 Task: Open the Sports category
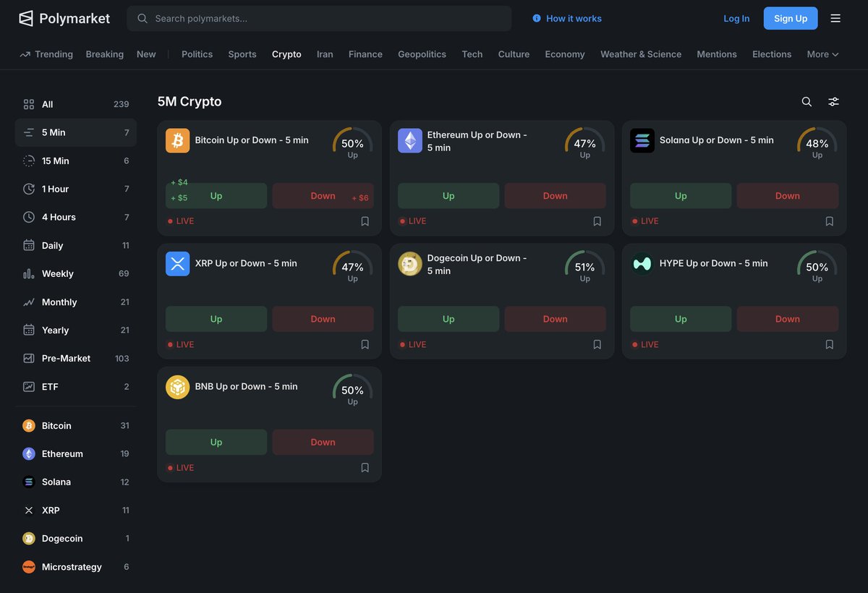pos(242,54)
